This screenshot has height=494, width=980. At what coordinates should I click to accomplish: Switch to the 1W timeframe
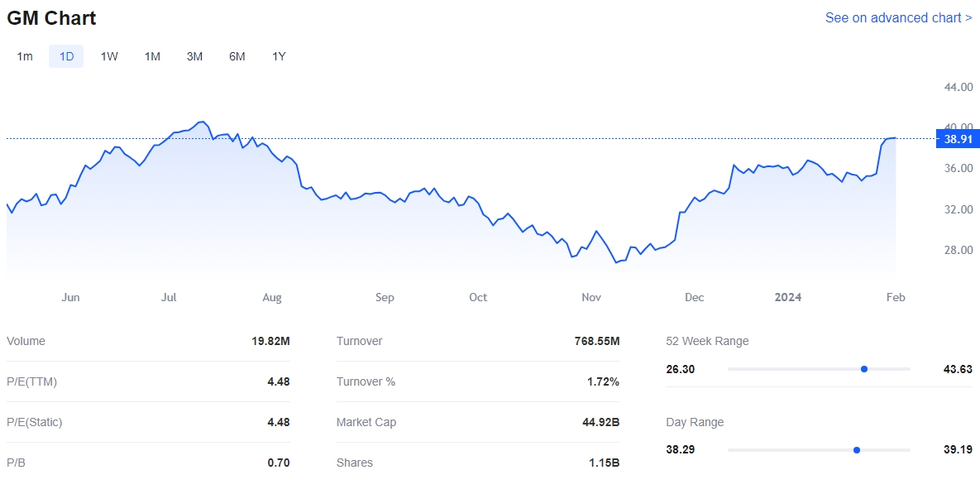point(109,56)
